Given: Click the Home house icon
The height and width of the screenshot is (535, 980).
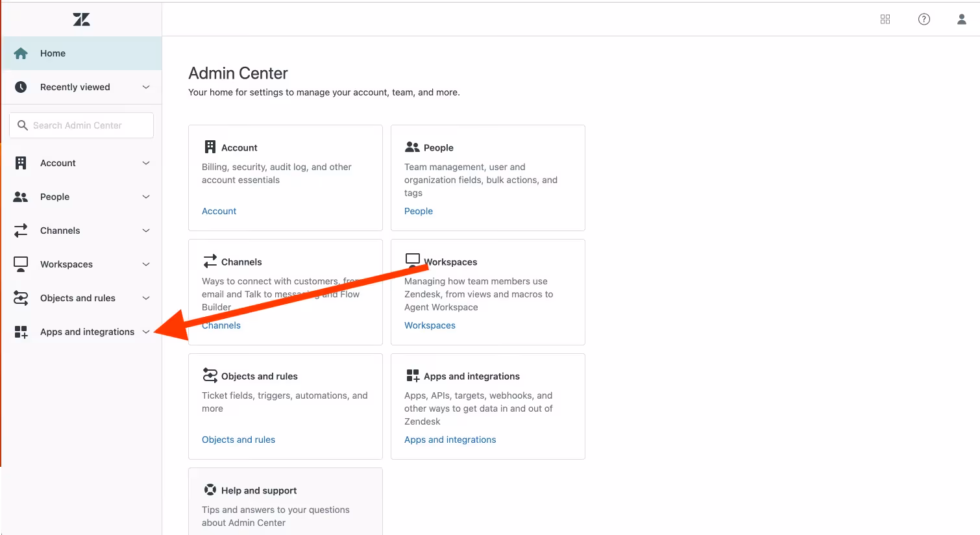Looking at the screenshot, I should click(21, 53).
